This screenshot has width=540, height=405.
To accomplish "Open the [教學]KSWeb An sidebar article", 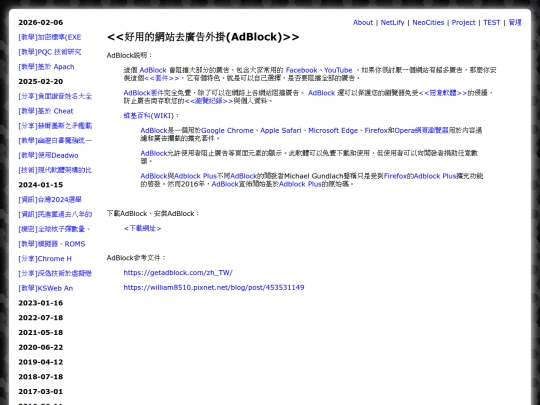I will (x=45, y=288).
